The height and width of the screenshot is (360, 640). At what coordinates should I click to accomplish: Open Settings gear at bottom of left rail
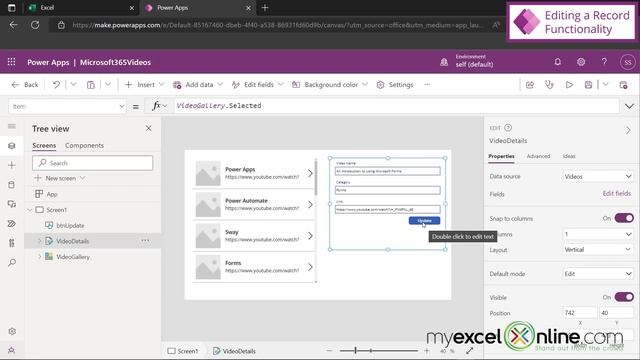12,331
